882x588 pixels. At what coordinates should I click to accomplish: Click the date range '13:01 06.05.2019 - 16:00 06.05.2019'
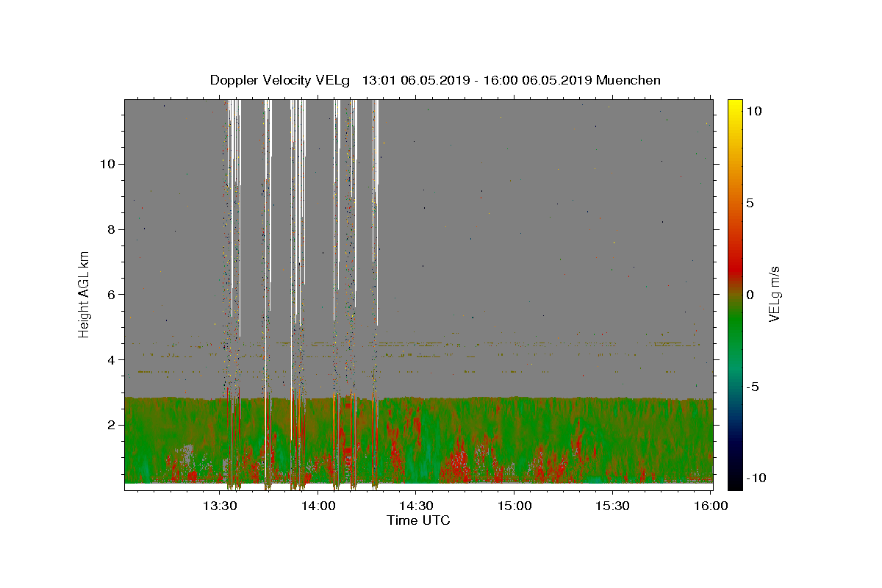477,80
